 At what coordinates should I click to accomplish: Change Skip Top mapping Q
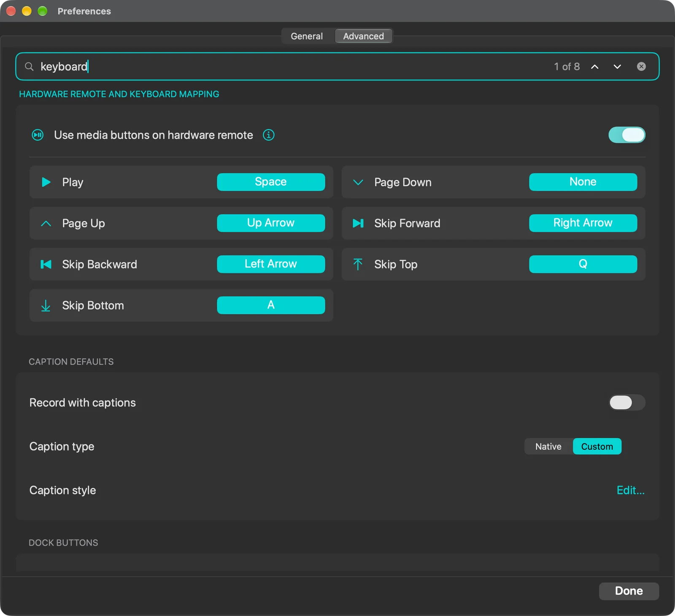(583, 264)
